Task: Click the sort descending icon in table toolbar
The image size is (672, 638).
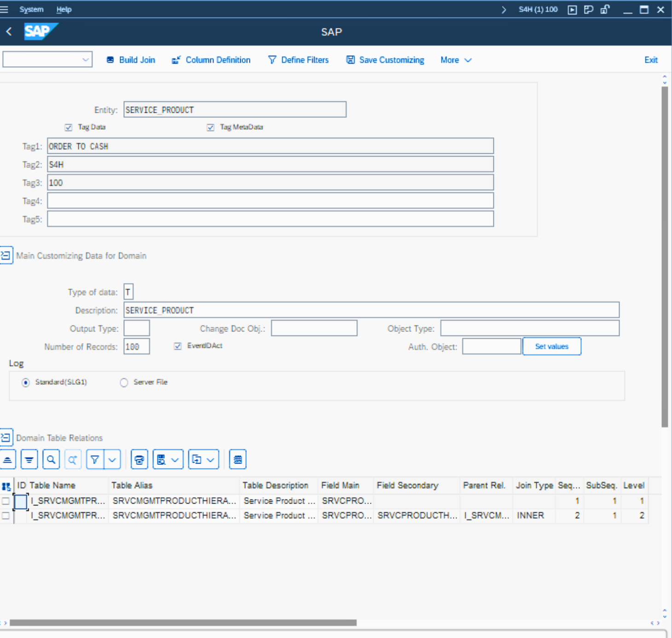Action: pos(29,459)
